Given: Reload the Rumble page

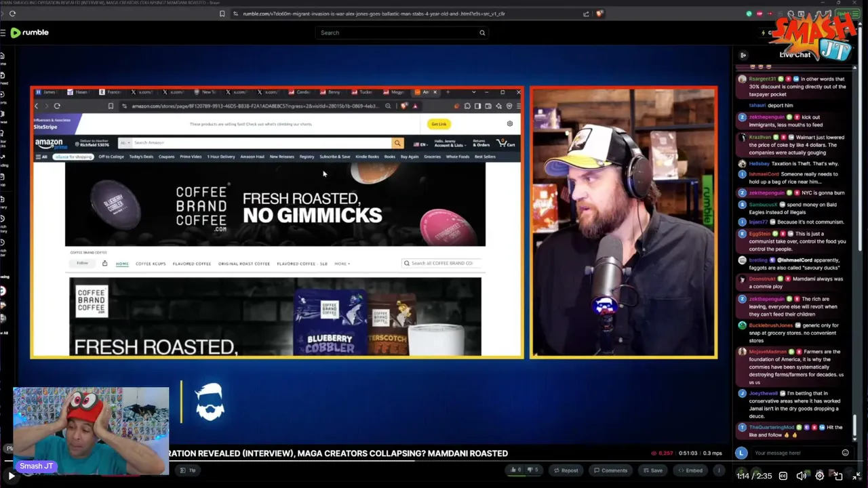Looking at the screenshot, I should point(12,14).
